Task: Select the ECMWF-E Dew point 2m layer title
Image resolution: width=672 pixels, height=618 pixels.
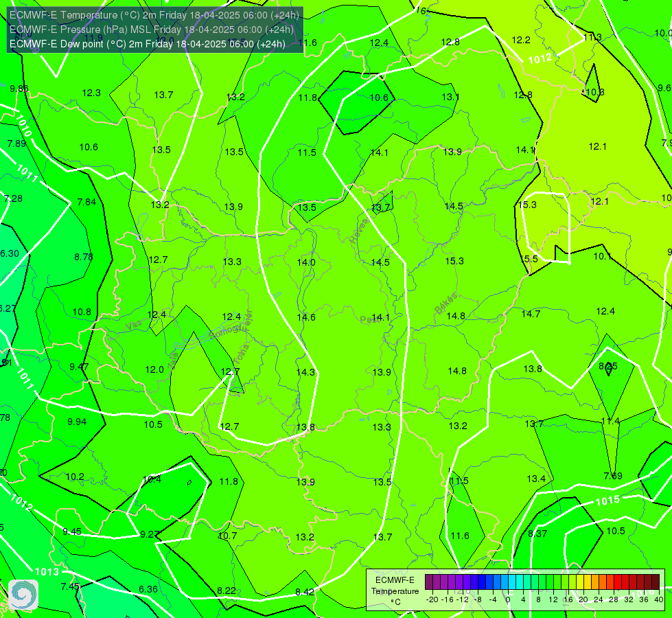Action: tap(148, 44)
